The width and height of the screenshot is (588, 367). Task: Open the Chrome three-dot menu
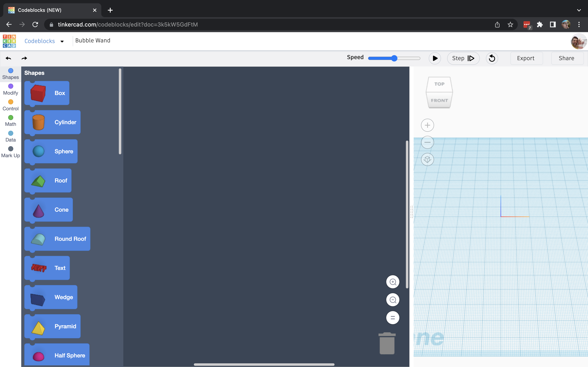[x=579, y=24]
